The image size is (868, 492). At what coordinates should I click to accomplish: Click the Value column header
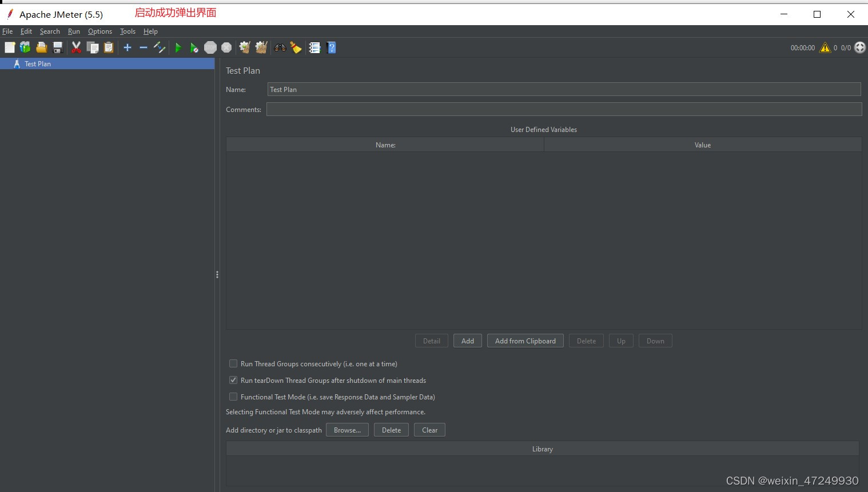pyautogui.click(x=703, y=145)
